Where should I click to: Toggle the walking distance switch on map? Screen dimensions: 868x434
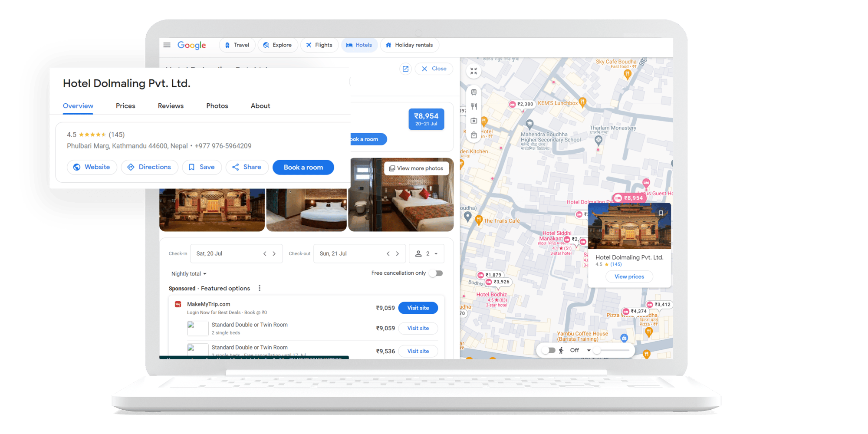(549, 350)
